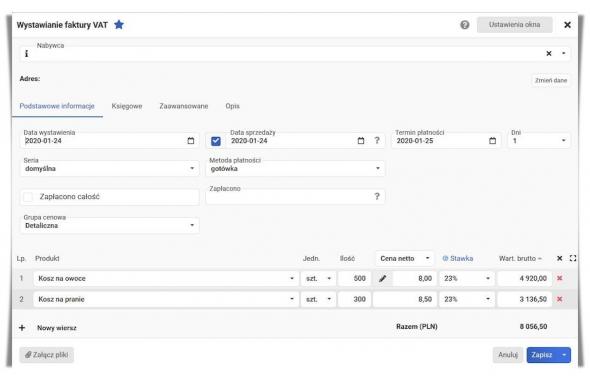Switch to the Opis tab
Screen dimensions: 590x382
(x=233, y=106)
